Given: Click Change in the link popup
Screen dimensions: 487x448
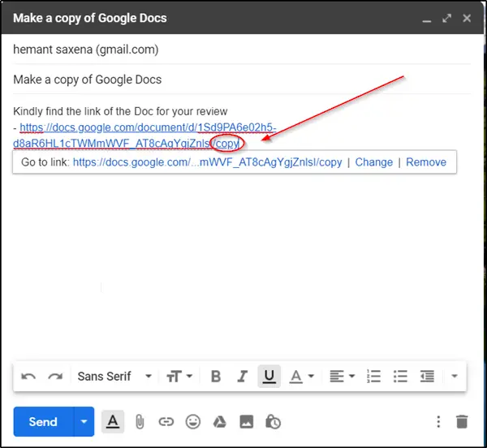Looking at the screenshot, I should pos(373,162).
